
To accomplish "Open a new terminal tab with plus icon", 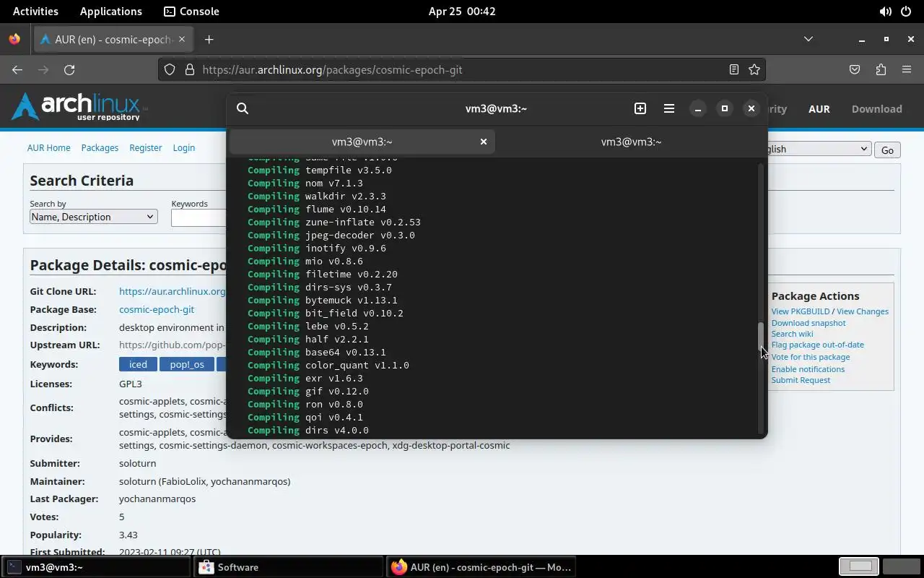I will point(640,108).
